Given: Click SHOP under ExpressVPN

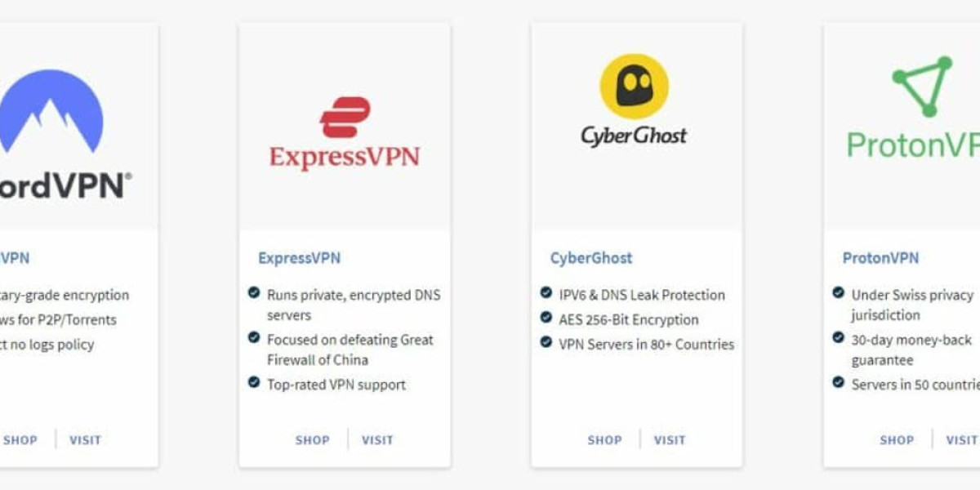Looking at the screenshot, I should [312, 439].
